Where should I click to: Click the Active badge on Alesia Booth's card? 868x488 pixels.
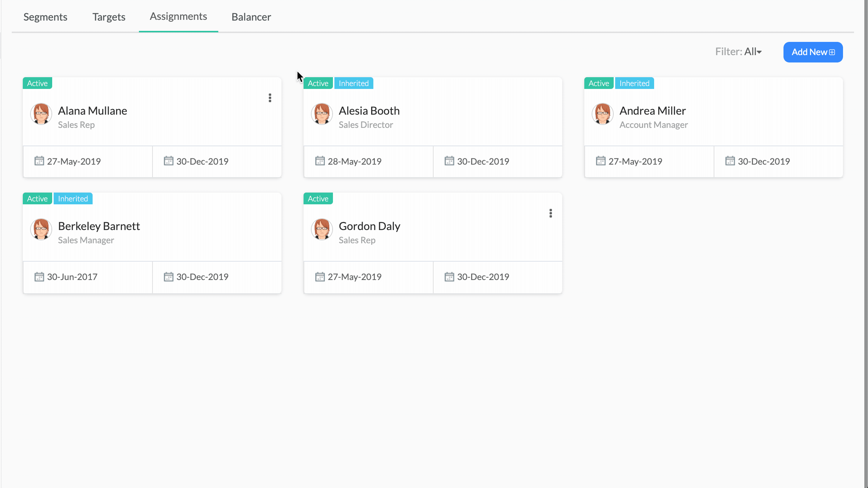click(318, 83)
